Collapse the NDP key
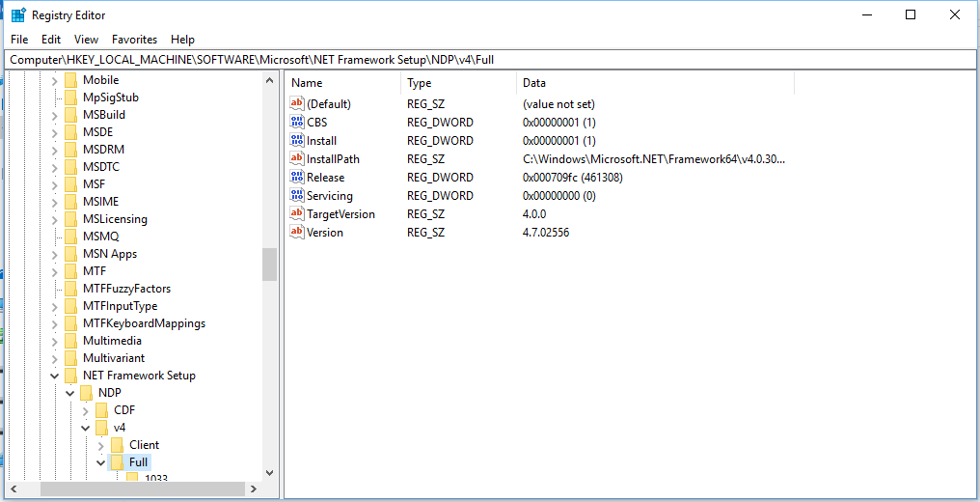This screenshot has width=980, height=502. click(x=70, y=393)
